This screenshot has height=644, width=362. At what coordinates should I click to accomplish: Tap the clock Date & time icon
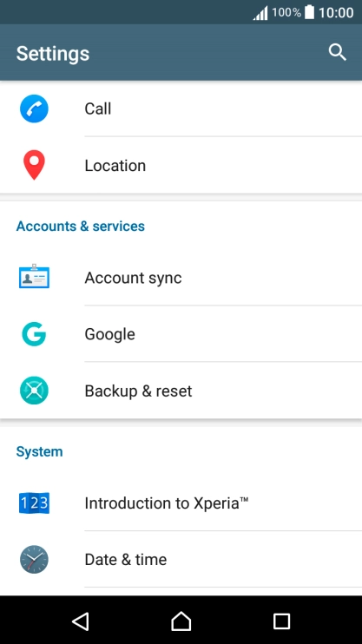34,560
